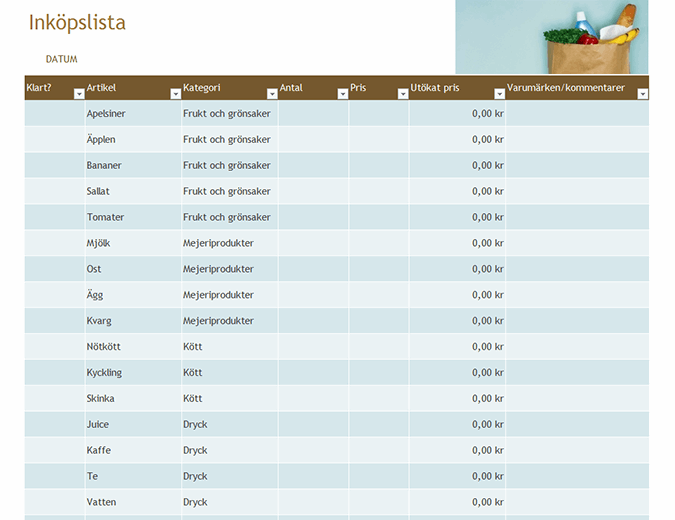Expand the Pris column filter arrow

pos(402,93)
